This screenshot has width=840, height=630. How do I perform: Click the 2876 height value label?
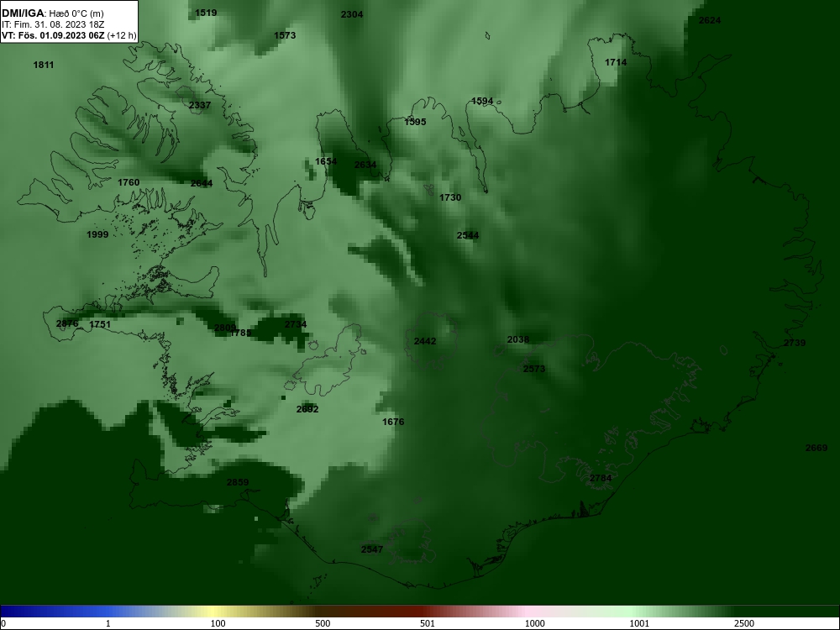[67, 323]
